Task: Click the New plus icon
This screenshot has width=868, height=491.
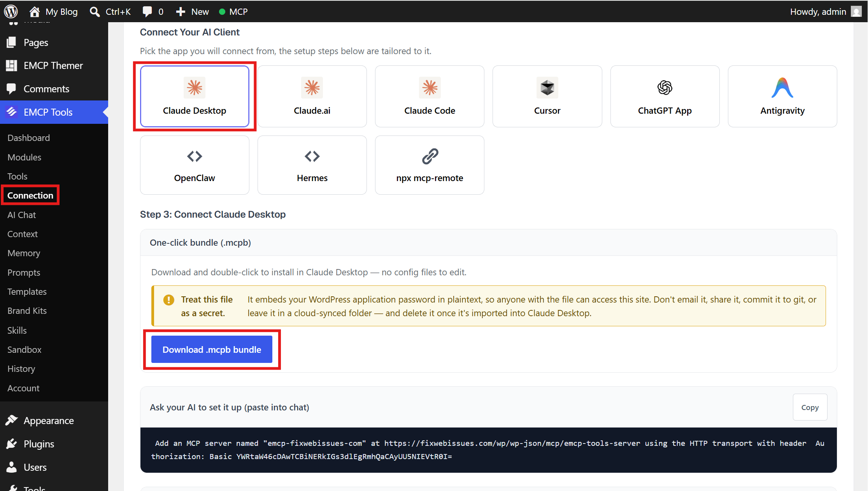Action: point(180,12)
